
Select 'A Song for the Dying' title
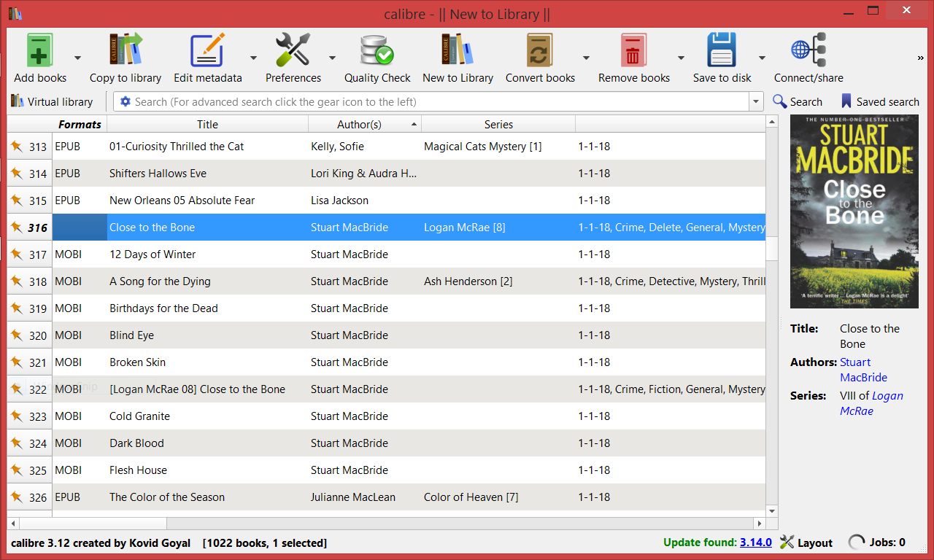click(160, 281)
